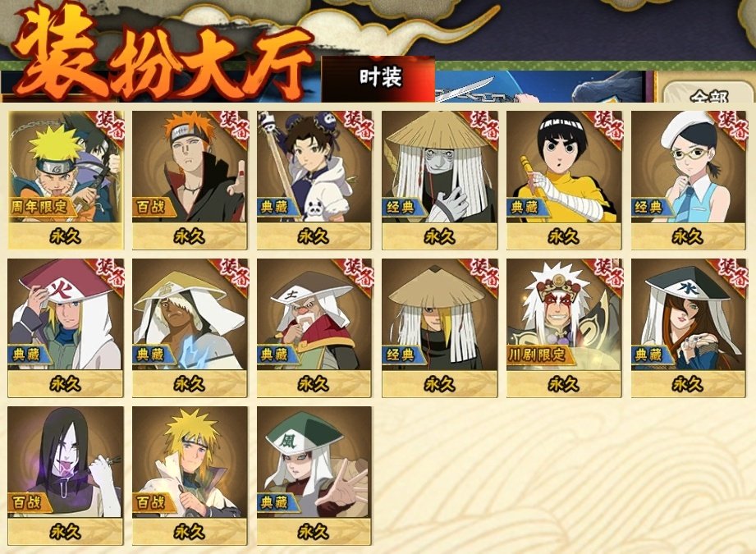Select Rock Lee yellow tracksuit costume

click(564, 181)
